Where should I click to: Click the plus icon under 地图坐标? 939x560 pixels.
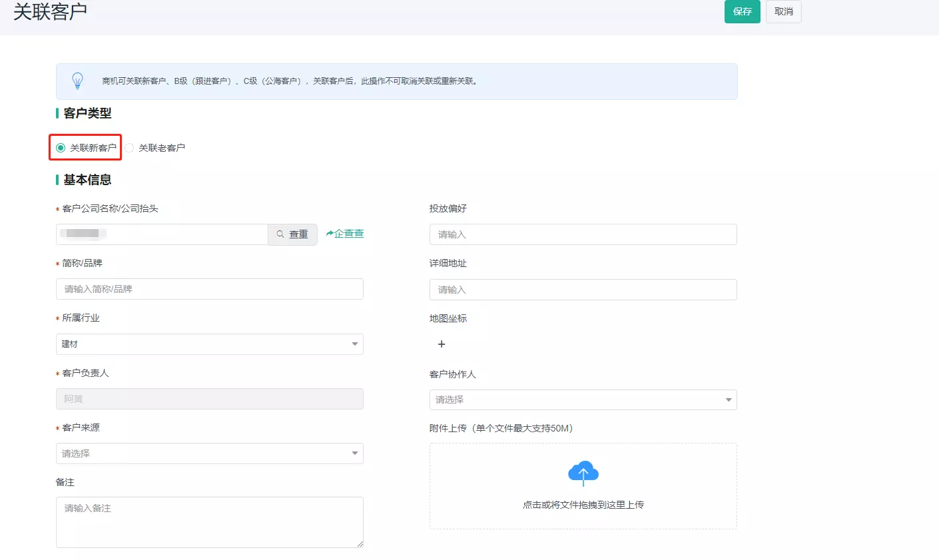point(442,344)
